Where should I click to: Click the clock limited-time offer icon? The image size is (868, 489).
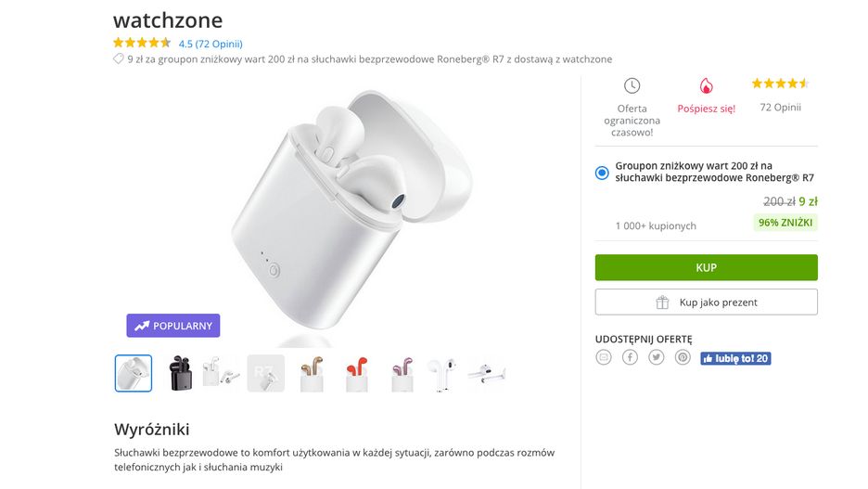pos(632,85)
